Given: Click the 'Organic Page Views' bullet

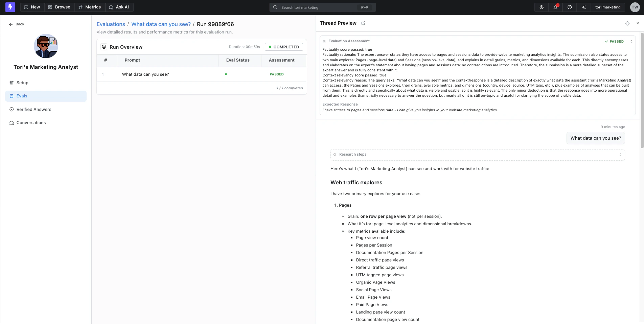Looking at the screenshot, I should 375,282.
